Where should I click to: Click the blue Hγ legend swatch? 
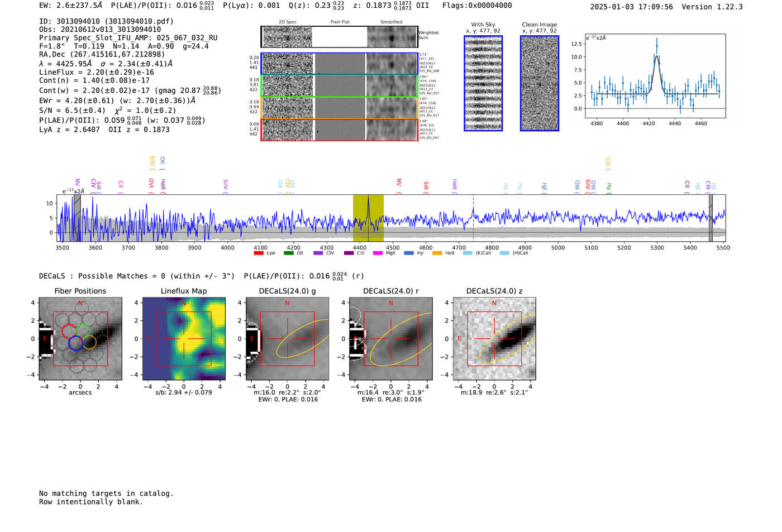tap(409, 253)
